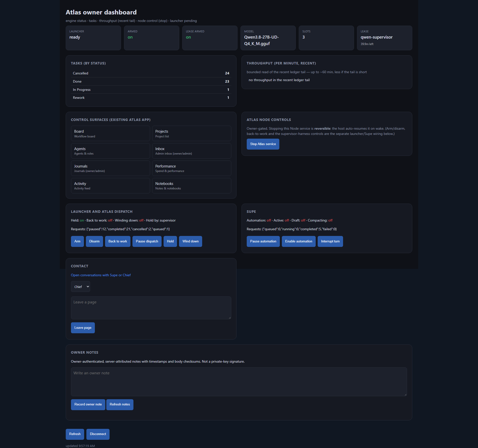
Task: Click the Wind down button
Action: (x=191, y=242)
